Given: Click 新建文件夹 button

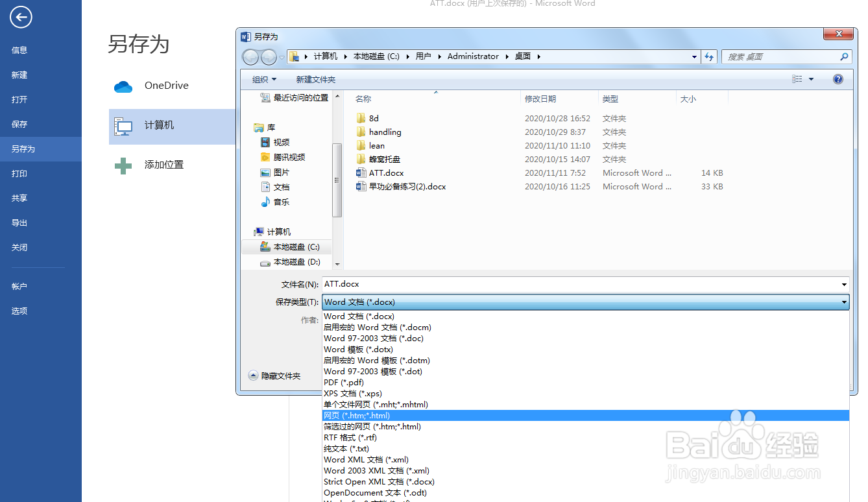Looking at the screenshot, I should point(316,79).
